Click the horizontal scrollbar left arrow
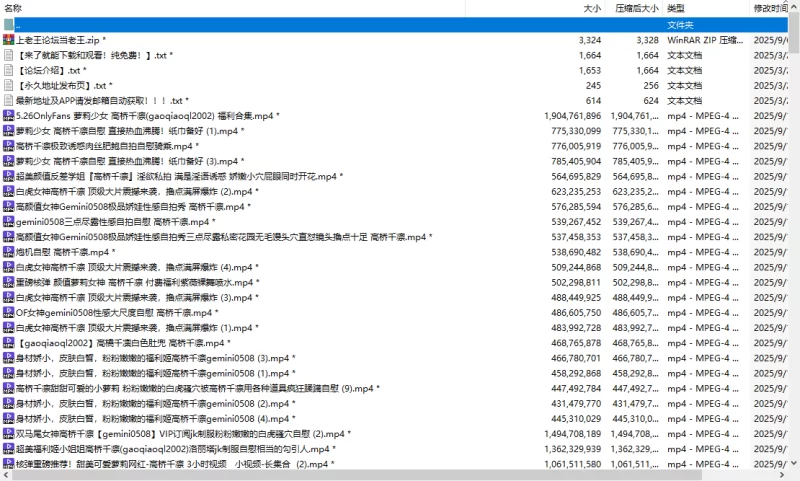This screenshot has width=800, height=481. click(5, 475)
